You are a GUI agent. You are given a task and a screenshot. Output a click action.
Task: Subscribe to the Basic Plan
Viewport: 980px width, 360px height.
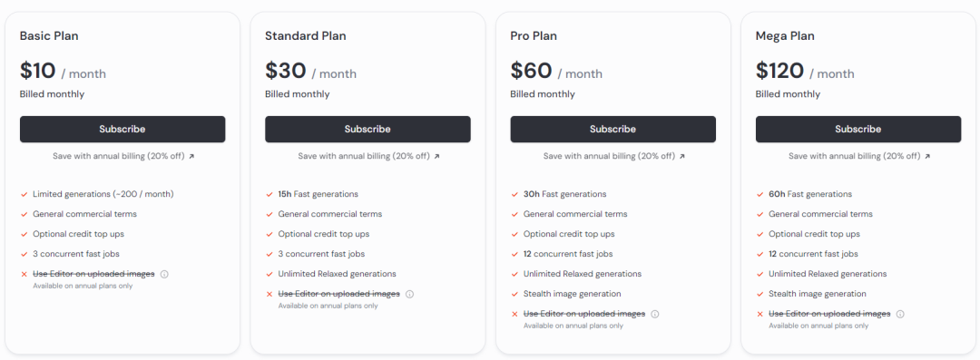pyautogui.click(x=122, y=130)
